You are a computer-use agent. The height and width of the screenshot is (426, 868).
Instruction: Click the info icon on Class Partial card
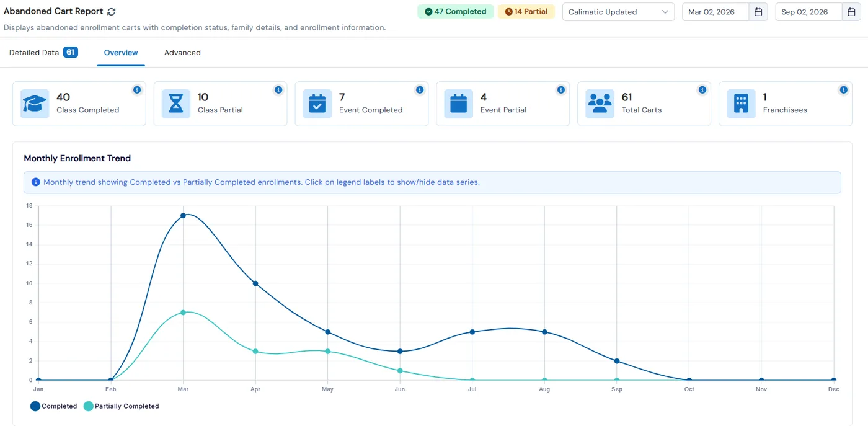(x=278, y=90)
